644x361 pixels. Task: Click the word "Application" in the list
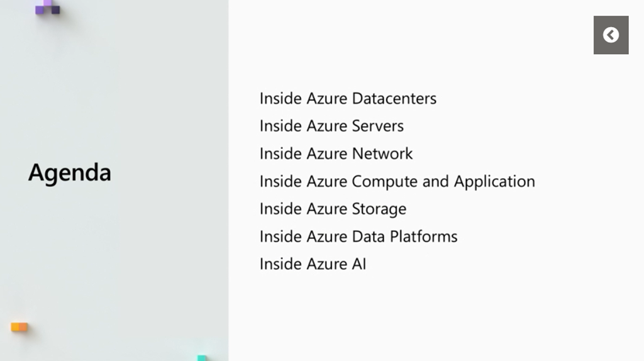pyautogui.click(x=494, y=182)
